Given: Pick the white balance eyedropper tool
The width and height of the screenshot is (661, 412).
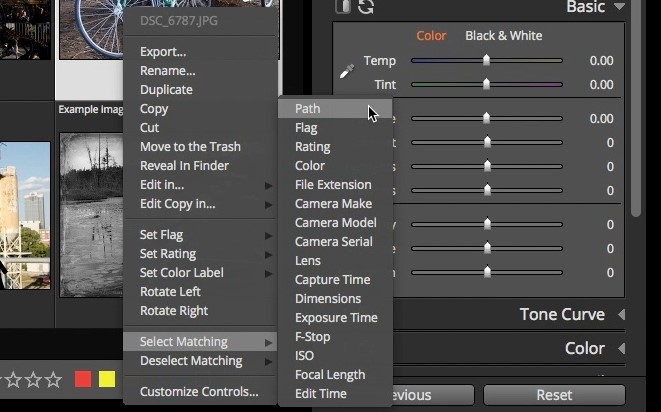Looking at the screenshot, I should [x=346, y=71].
